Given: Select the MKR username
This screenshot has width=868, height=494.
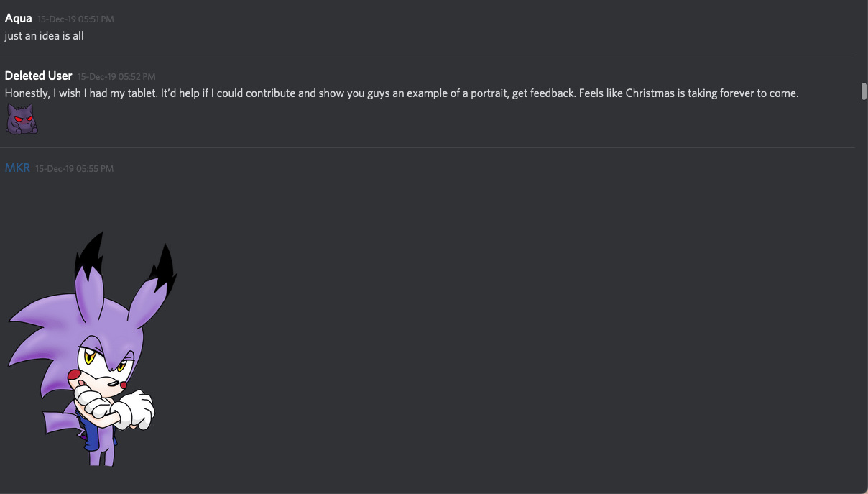Looking at the screenshot, I should pyautogui.click(x=17, y=168).
